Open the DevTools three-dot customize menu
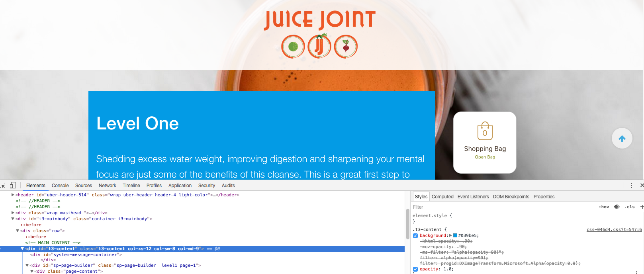 tap(631, 186)
